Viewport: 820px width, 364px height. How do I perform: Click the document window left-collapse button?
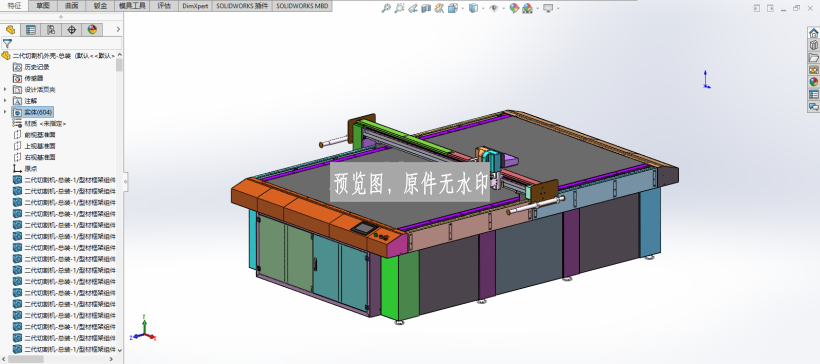coord(757,8)
